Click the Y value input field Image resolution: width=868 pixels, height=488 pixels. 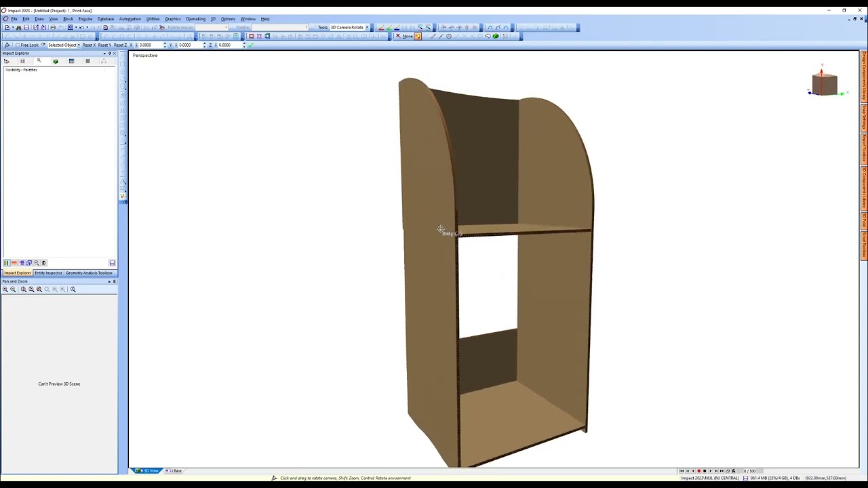point(189,45)
